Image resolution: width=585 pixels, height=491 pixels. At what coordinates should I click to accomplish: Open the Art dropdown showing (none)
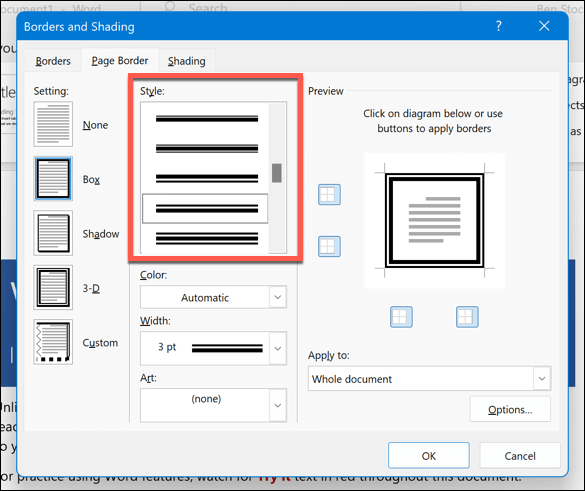(213, 405)
